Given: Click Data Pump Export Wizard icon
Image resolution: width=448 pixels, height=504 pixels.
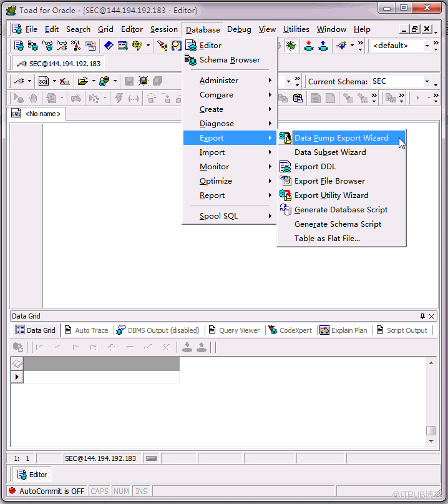Looking at the screenshot, I should (x=285, y=138).
